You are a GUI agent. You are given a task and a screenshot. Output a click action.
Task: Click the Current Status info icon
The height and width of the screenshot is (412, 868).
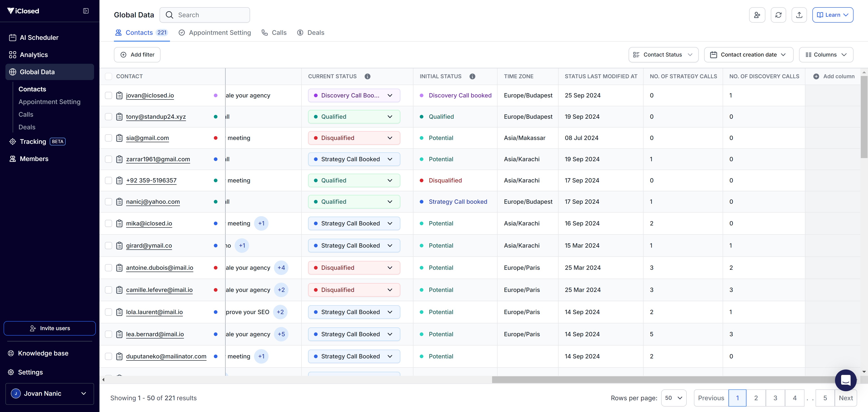[367, 76]
